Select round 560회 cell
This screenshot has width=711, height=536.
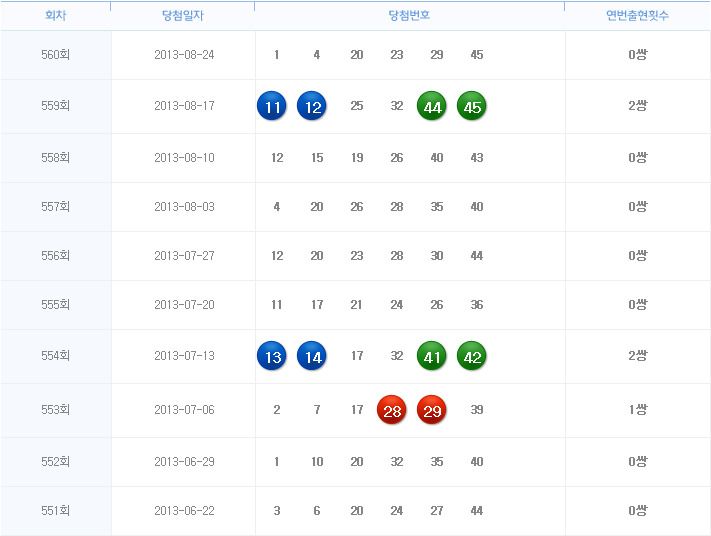(55, 55)
